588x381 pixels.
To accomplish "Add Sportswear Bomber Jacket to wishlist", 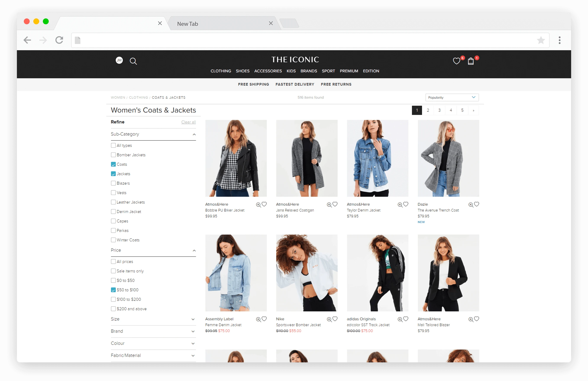I will pyautogui.click(x=335, y=319).
